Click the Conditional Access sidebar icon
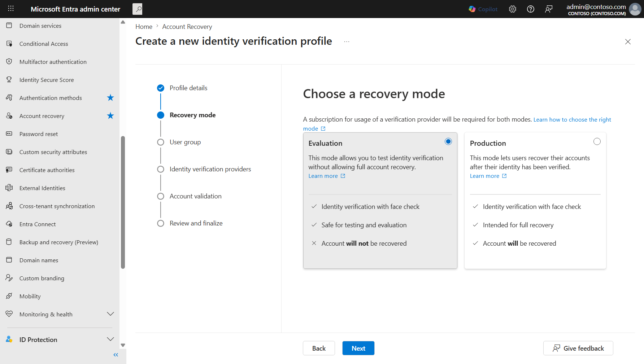 coord(9,44)
